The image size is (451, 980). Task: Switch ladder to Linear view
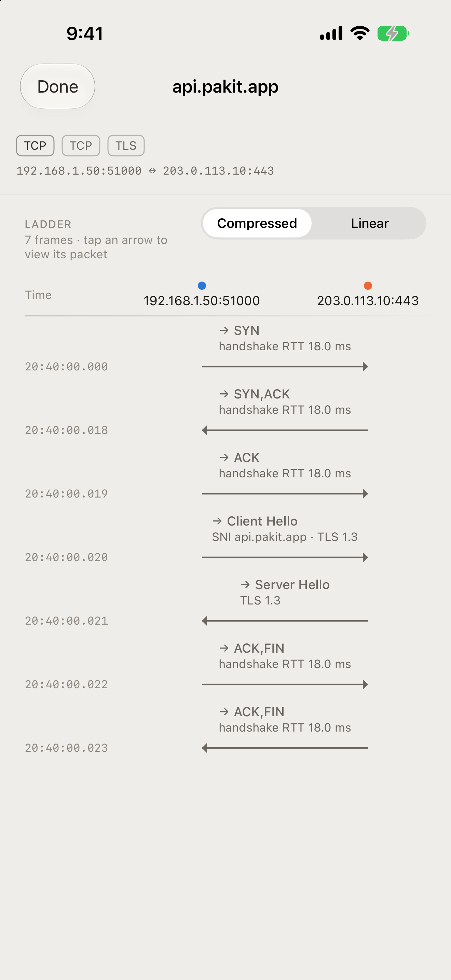pos(370,223)
